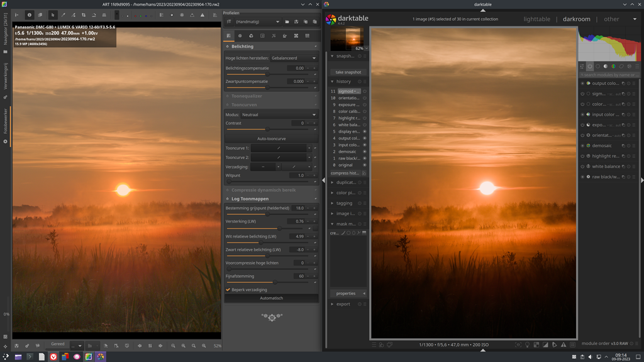Viewport: 644px width, 362px height.
Task: Click the take snapshot button
Action: pyautogui.click(x=348, y=72)
